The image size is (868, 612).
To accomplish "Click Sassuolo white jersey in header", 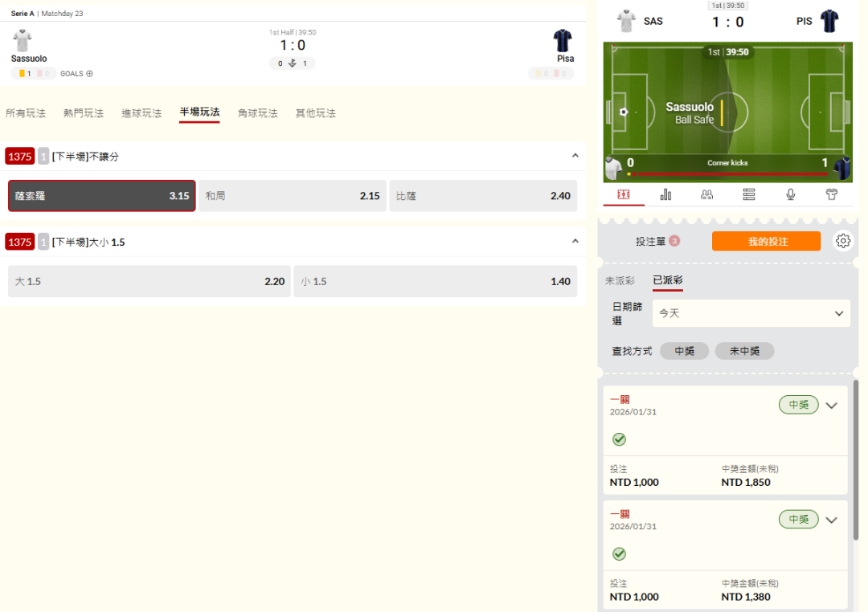I will [x=23, y=41].
